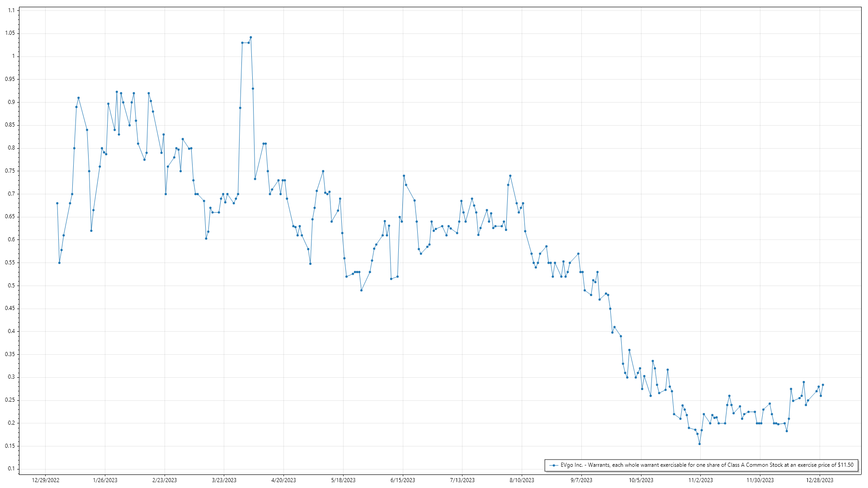Screen dimensions: 868x488
Task: Select the 7/13/2023 x-axis date label
Action: [x=462, y=480]
